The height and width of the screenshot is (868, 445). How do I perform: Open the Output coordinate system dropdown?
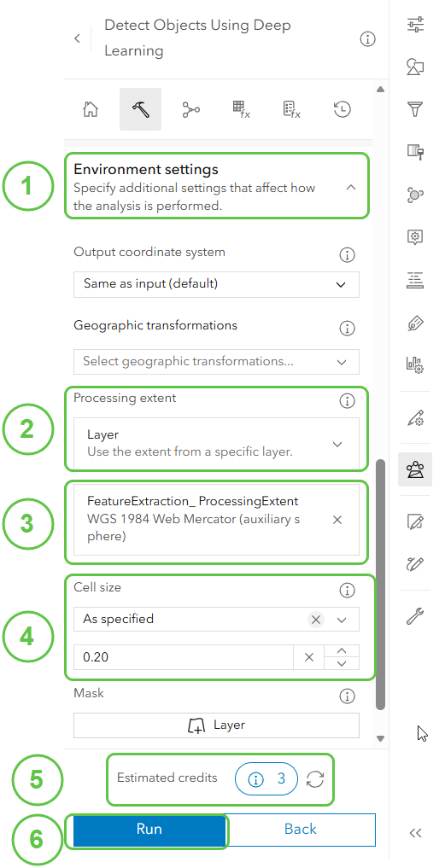tap(216, 284)
